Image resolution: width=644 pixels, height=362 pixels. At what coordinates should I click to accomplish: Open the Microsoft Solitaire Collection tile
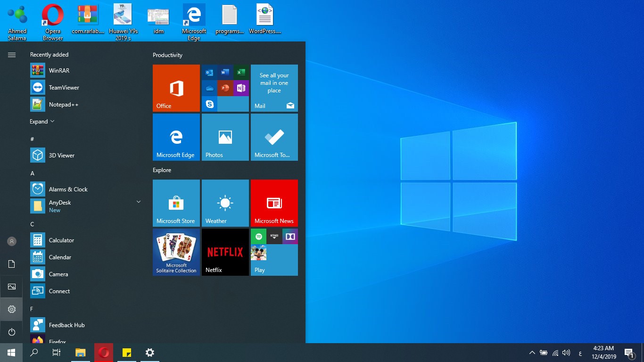coord(176,252)
